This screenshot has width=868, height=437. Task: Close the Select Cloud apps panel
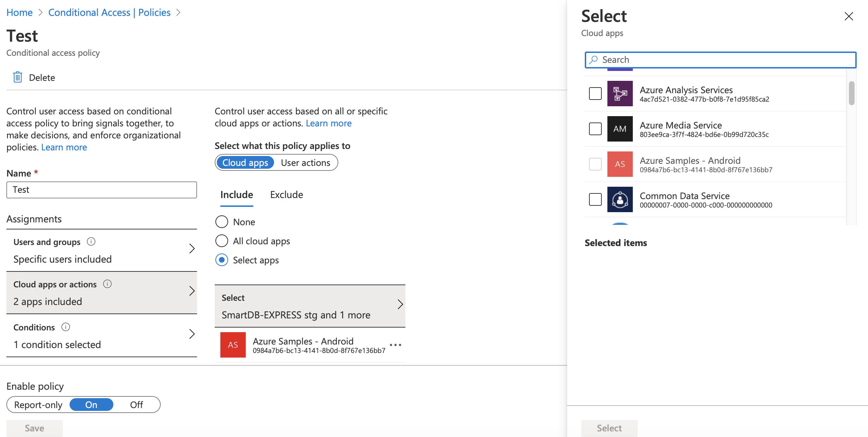pos(849,16)
